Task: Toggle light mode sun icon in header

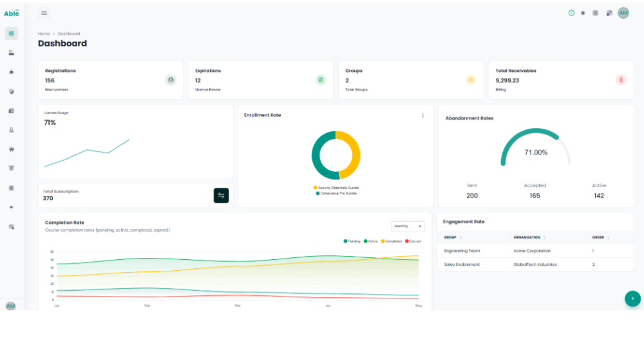Action: pyautogui.click(x=583, y=13)
